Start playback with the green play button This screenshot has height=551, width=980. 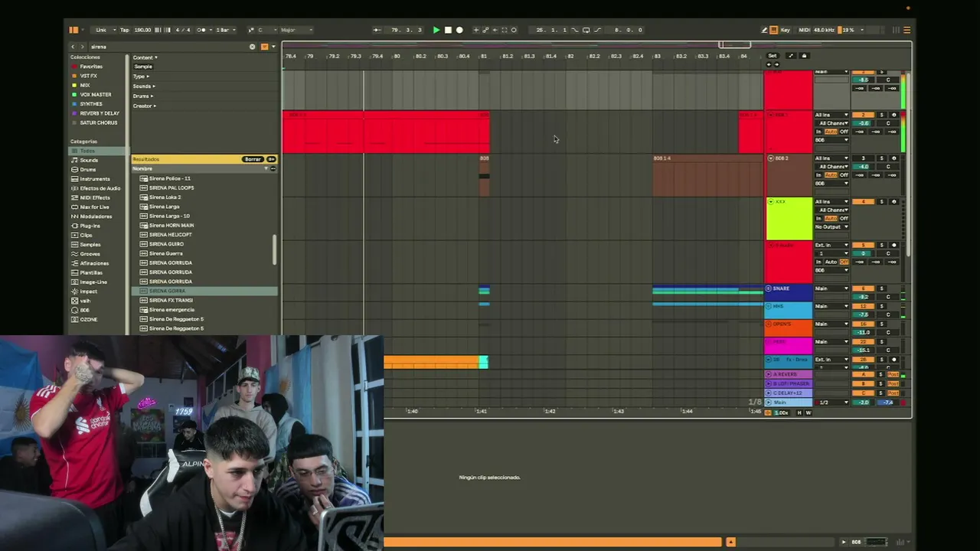[436, 30]
